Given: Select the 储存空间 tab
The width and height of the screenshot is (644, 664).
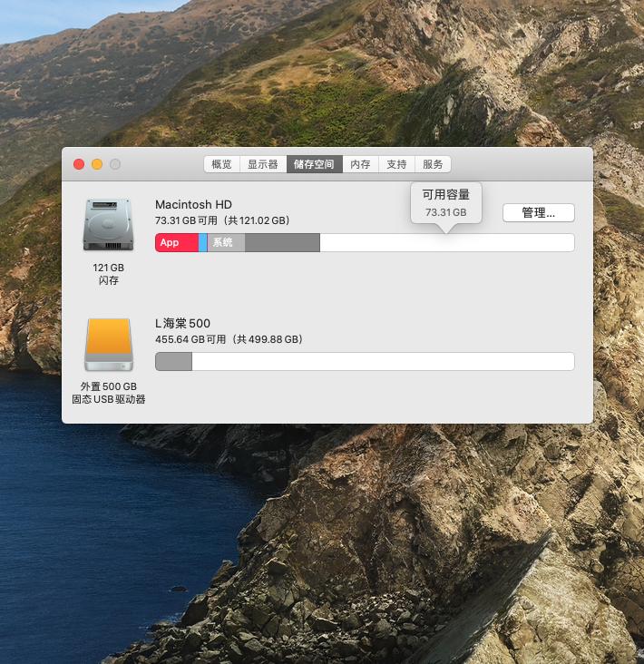Looking at the screenshot, I should tap(314, 164).
